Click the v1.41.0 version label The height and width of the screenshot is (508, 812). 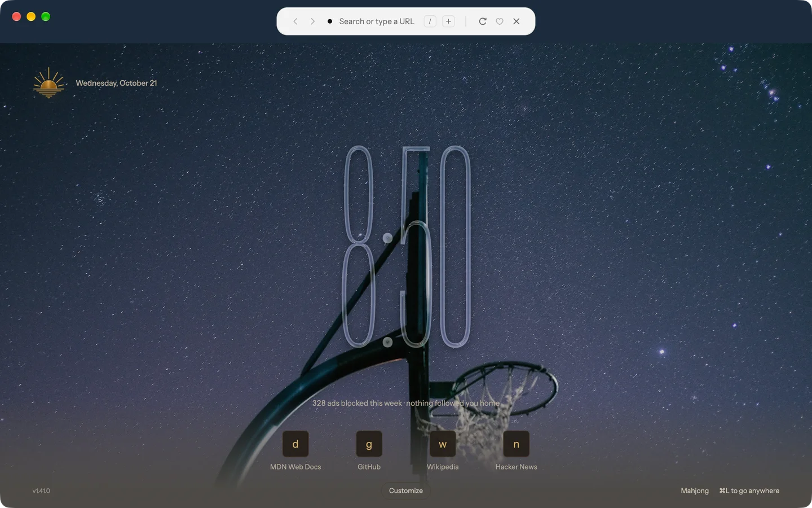pyautogui.click(x=41, y=491)
